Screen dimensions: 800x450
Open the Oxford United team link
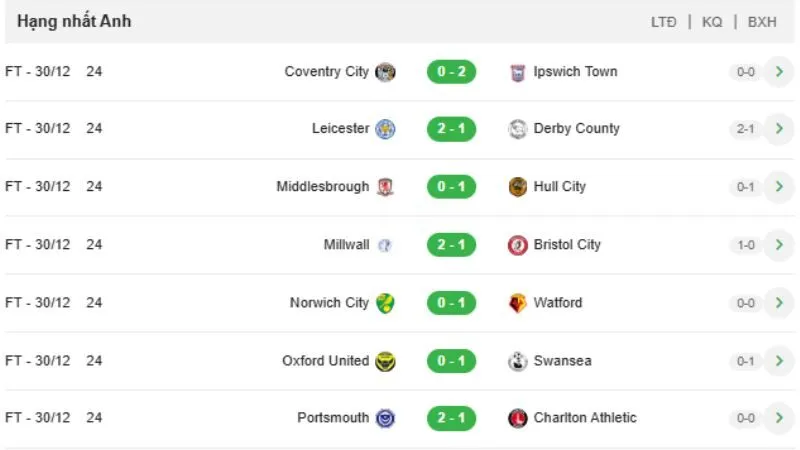pos(325,361)
